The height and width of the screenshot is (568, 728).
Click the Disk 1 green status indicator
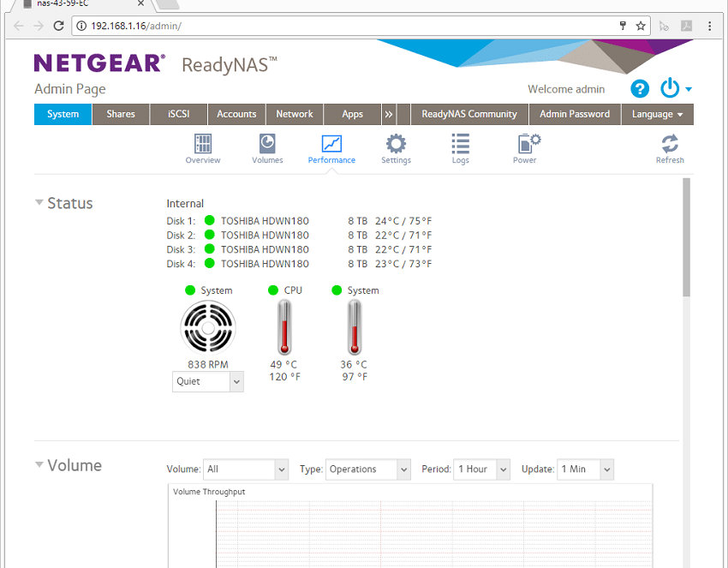click(x=209, y=220)
